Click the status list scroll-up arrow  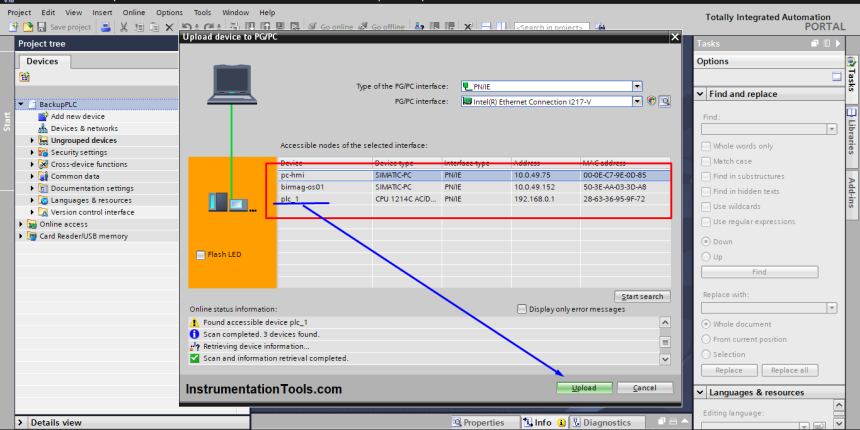point(665,322)
